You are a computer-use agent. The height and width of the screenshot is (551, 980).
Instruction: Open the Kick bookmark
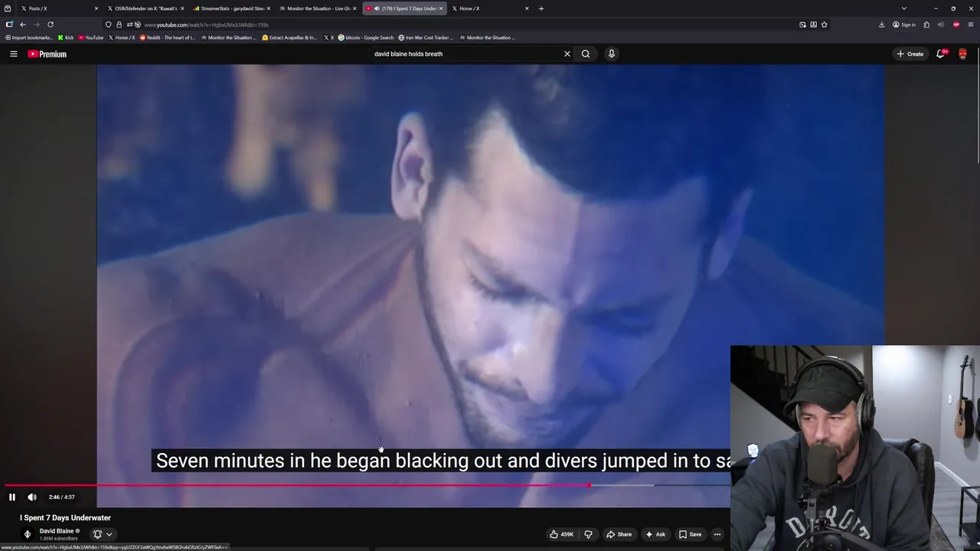coord(66,37)
